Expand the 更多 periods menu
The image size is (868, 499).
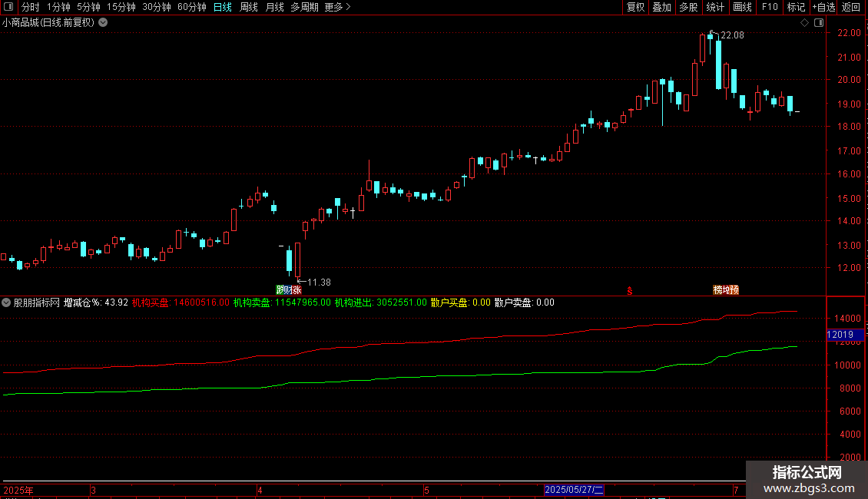click(338, 7)
